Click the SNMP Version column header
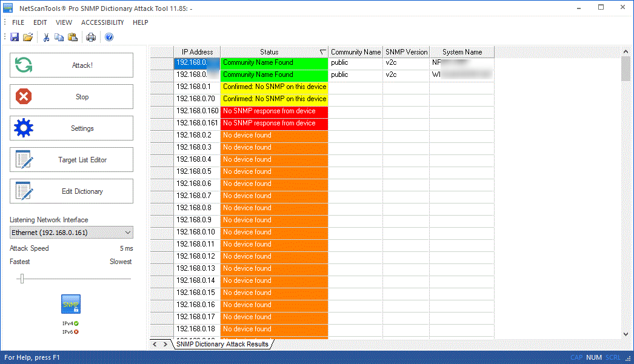The height and width of the screenshot is (364, 634). click(406, 52)
